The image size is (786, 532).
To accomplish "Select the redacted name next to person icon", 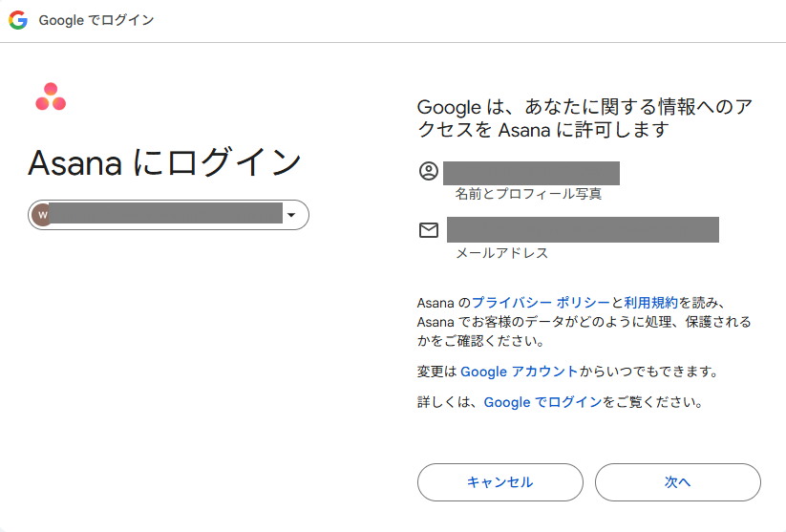I will 531,173.
